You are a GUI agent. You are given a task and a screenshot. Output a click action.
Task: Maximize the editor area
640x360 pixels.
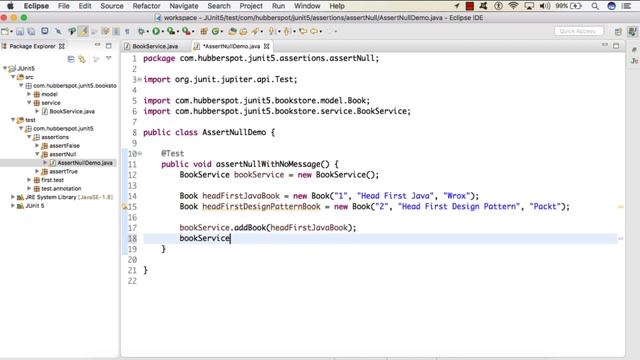click(616, 46)
